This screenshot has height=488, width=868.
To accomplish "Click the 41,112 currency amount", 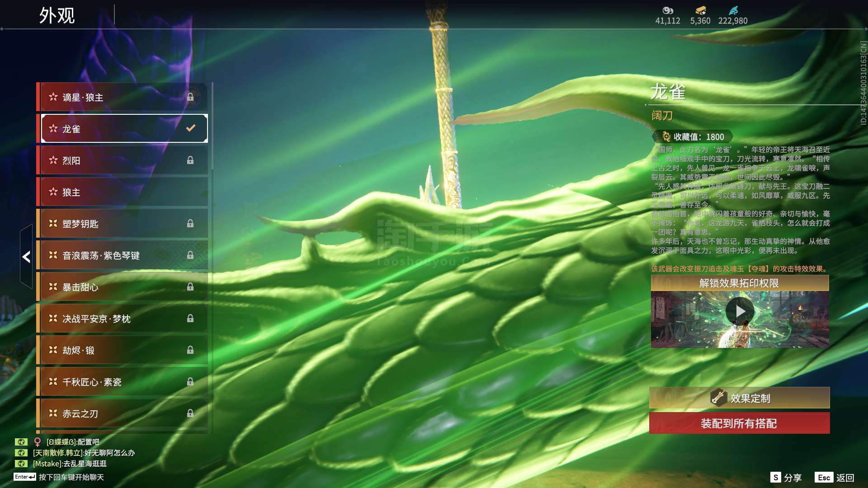I will [668, 21].
